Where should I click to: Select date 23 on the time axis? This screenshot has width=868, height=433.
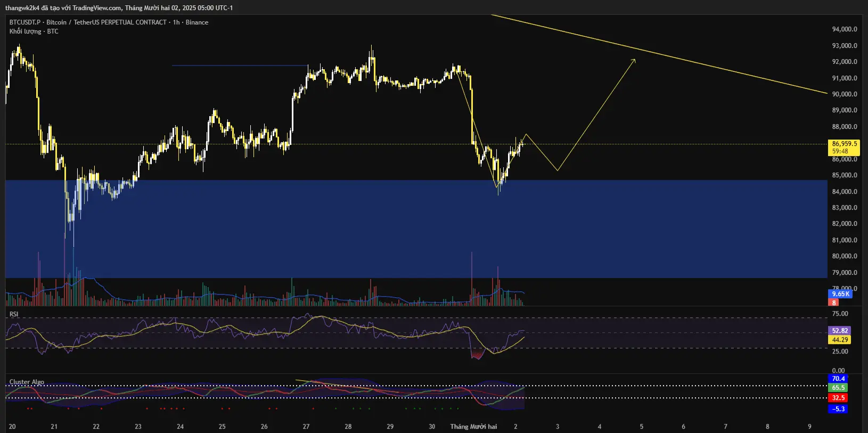pyautogui.click(x=138, y=427)
